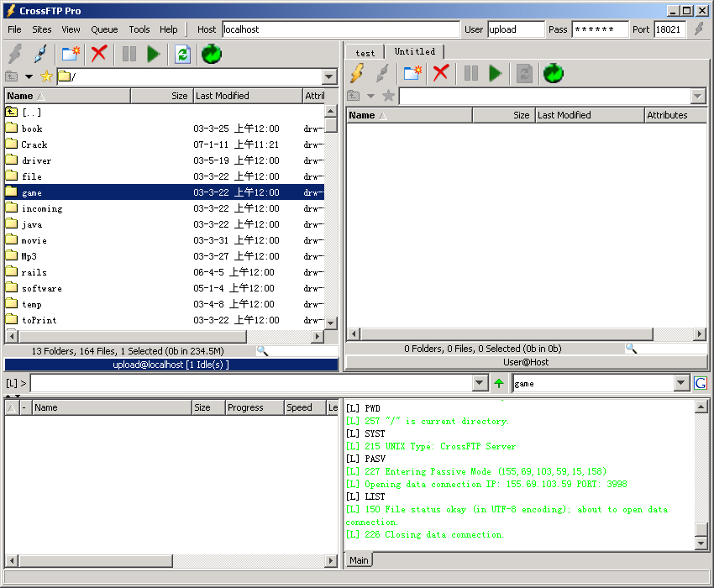
Task: Select the Main log tab
Action: coord(359,560)
